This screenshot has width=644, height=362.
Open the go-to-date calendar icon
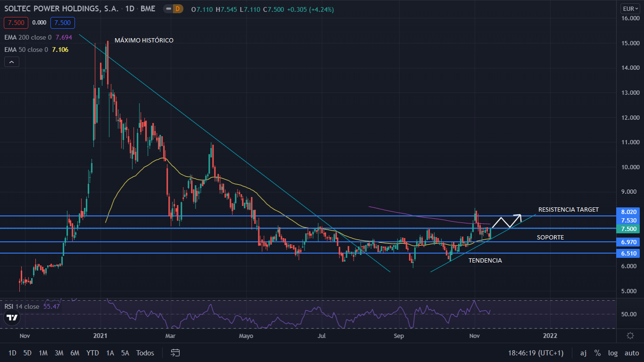coord(175,353)
